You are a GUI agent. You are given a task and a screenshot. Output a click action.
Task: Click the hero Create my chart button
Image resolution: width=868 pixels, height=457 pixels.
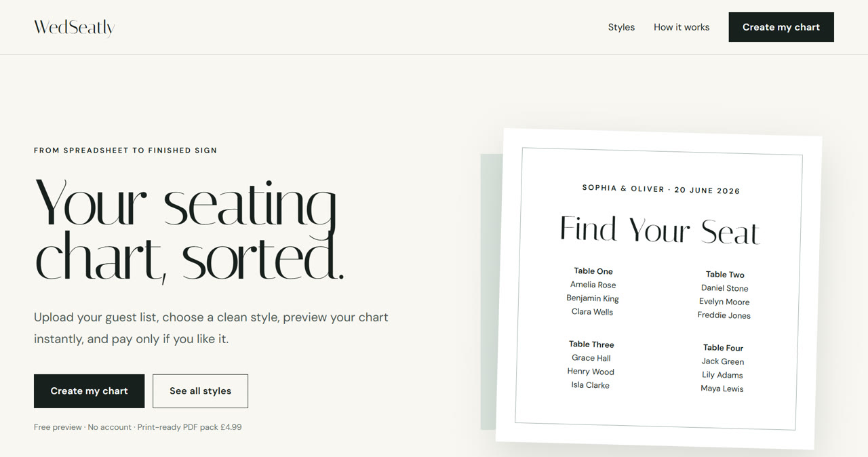[89, 391]
